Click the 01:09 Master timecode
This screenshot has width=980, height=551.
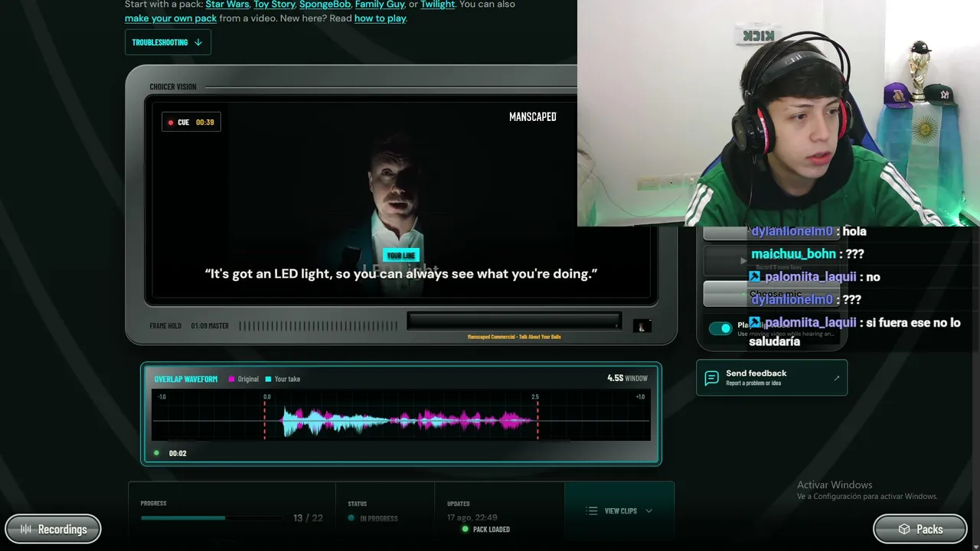(210, 326)
